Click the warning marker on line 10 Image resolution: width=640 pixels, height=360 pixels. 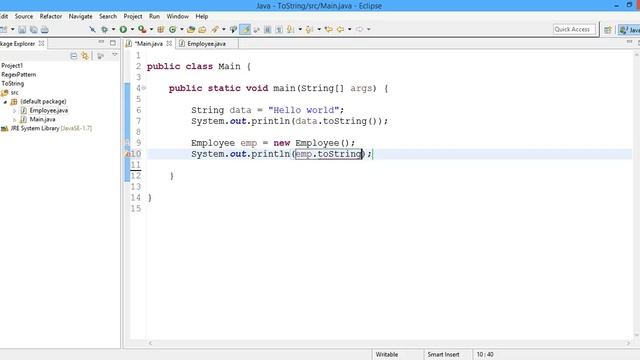tap(127, 154)
